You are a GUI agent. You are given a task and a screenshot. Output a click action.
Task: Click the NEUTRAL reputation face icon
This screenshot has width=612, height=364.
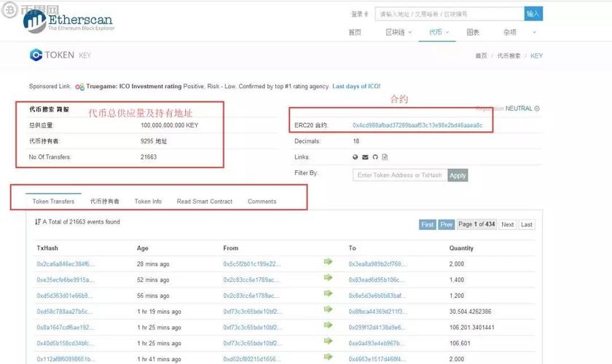[537, 108]
